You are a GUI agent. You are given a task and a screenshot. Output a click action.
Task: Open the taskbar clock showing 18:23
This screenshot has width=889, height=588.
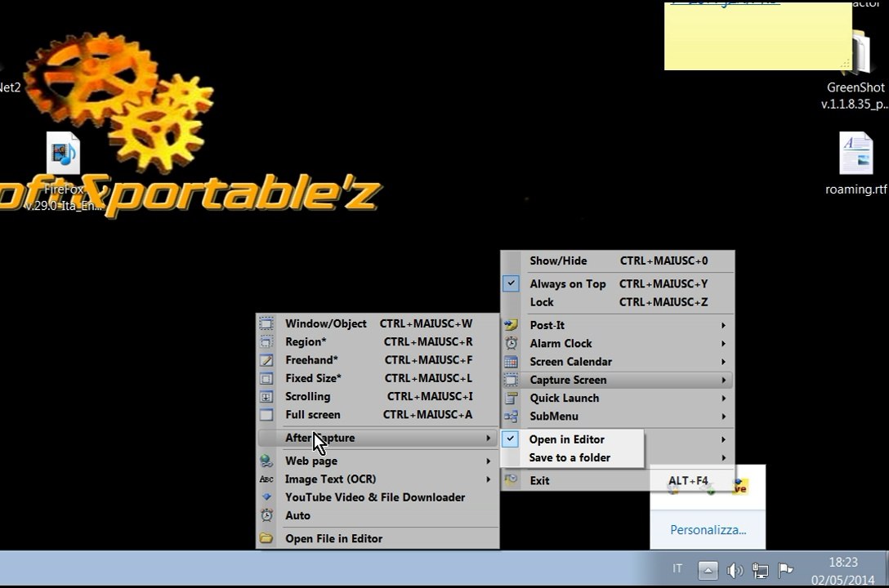(x=843, y=571)
